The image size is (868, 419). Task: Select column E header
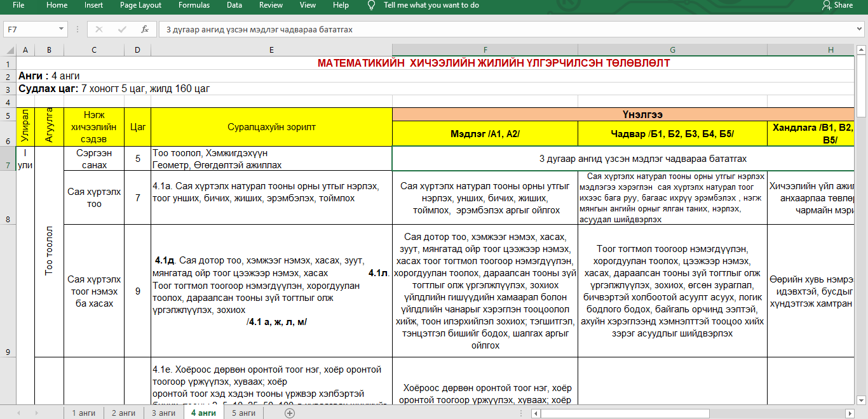click(x=271, y=50)
